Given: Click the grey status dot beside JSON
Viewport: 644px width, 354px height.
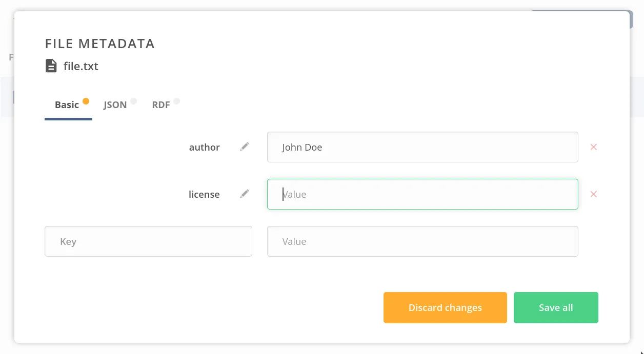Looking at the screenshot, I should click(133, 101).
